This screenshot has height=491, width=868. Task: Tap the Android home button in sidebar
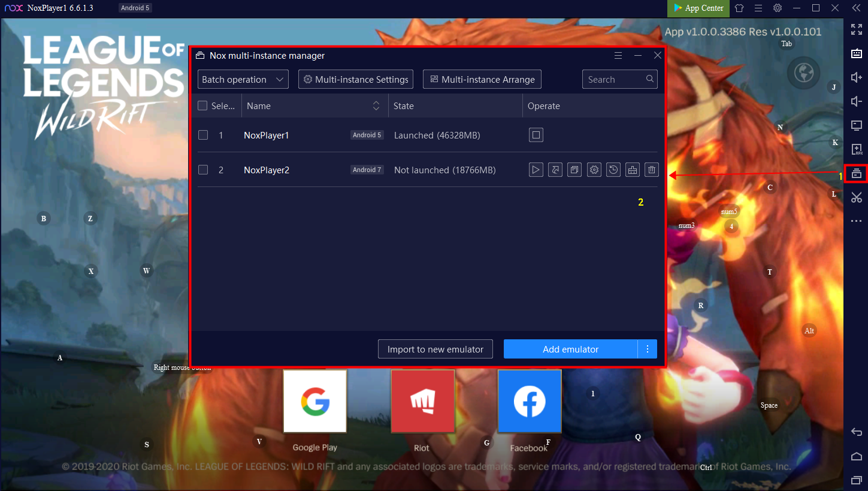[857, 456]
